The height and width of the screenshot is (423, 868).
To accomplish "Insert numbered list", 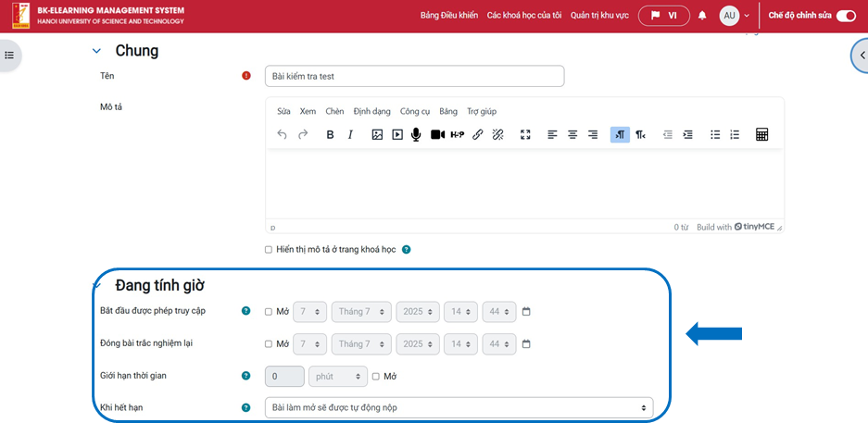I will (x=735, y=134).
